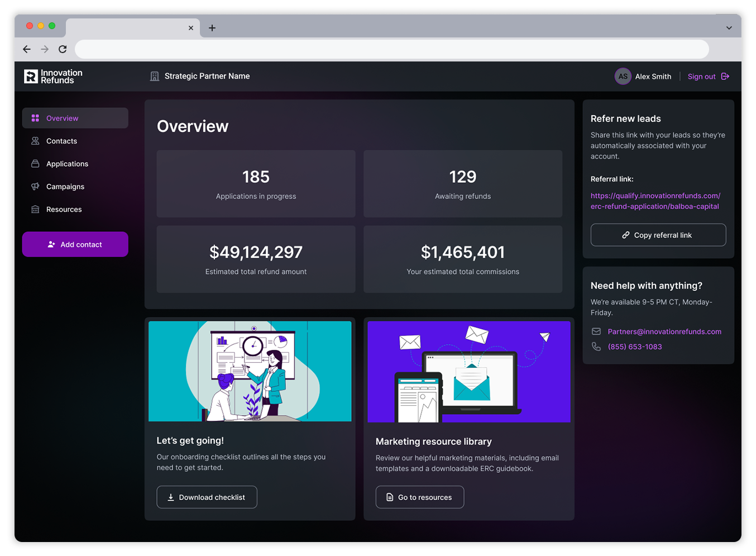
Task: Open the Contacts menu item
Action: (61, 141)
